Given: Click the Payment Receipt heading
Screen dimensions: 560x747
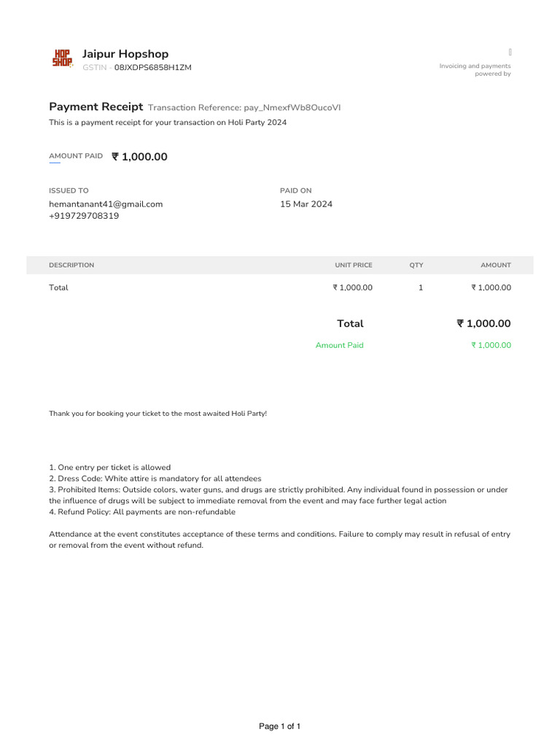Looking at the screenshot, I should pos(96,107).
